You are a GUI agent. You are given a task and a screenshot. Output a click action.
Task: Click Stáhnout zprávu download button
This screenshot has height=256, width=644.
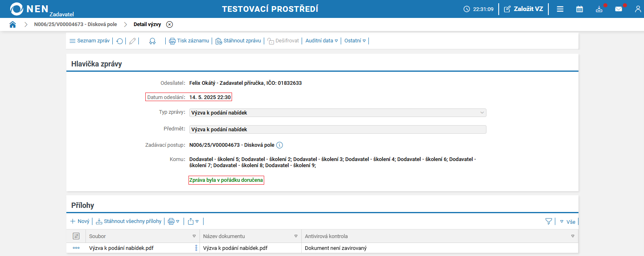click(x=238, y=41)
